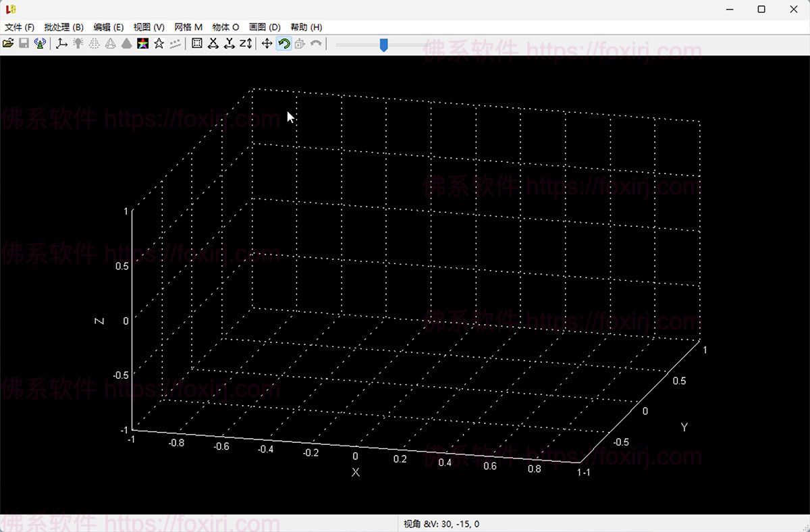810x532 pixels.
Task: Click the undo arrow icon
Action: click(315, 43)
